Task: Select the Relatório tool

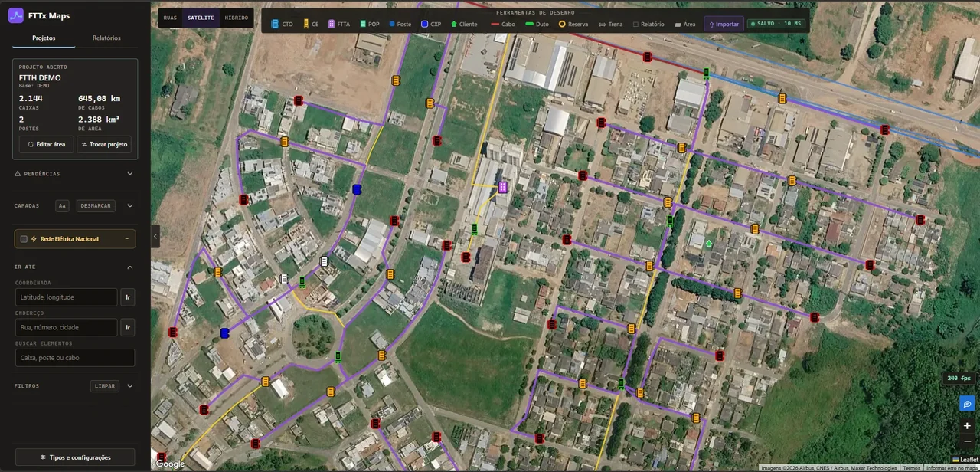Action: 648,24
